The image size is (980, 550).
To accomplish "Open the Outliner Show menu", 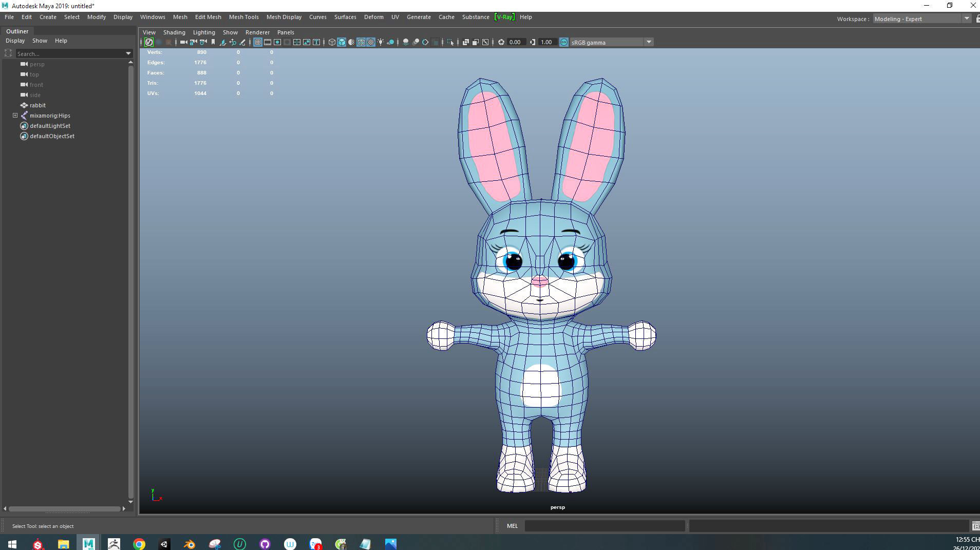I will (x=40, y=41).
